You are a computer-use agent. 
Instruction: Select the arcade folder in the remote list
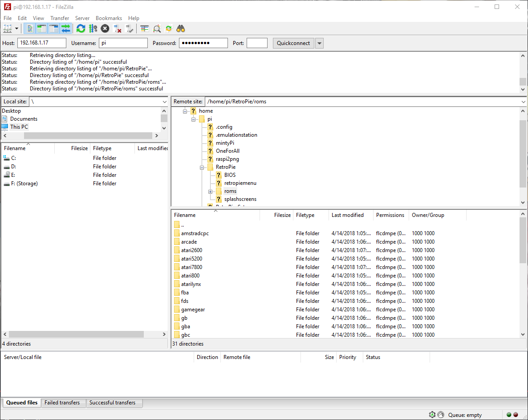(189, 242)
